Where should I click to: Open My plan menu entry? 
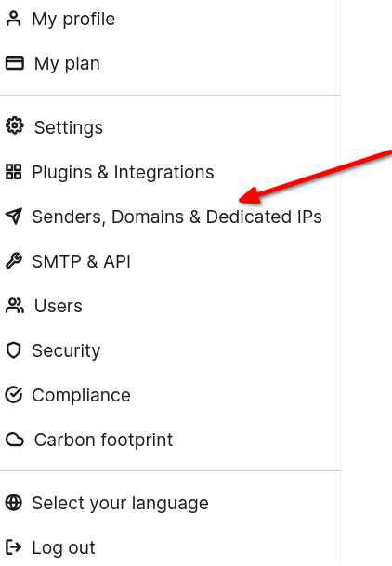pyautogui.click(x=170, y=63)
